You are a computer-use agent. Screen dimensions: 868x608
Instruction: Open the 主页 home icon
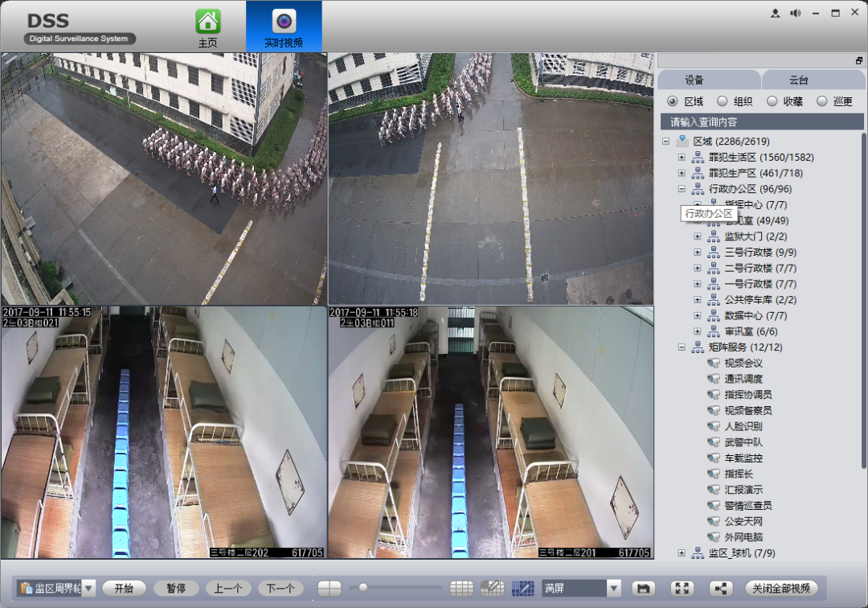tap(207, 22)
